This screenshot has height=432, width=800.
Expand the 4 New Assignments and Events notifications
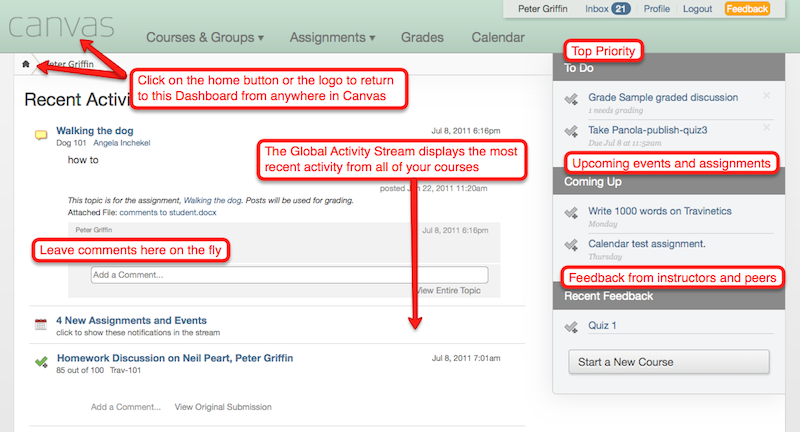click(131, 320)
